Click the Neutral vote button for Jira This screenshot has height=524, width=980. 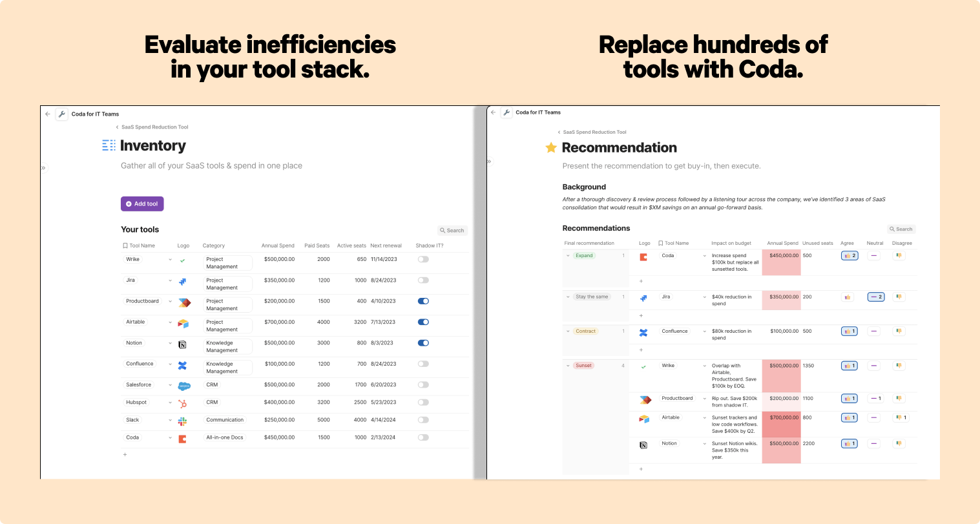876,297
